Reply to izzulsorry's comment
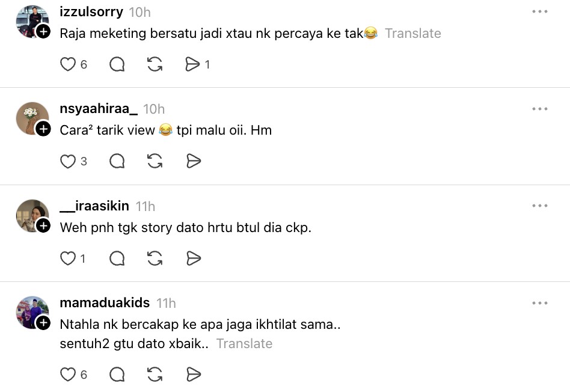The image size is (570, 392). coord(117,64)
